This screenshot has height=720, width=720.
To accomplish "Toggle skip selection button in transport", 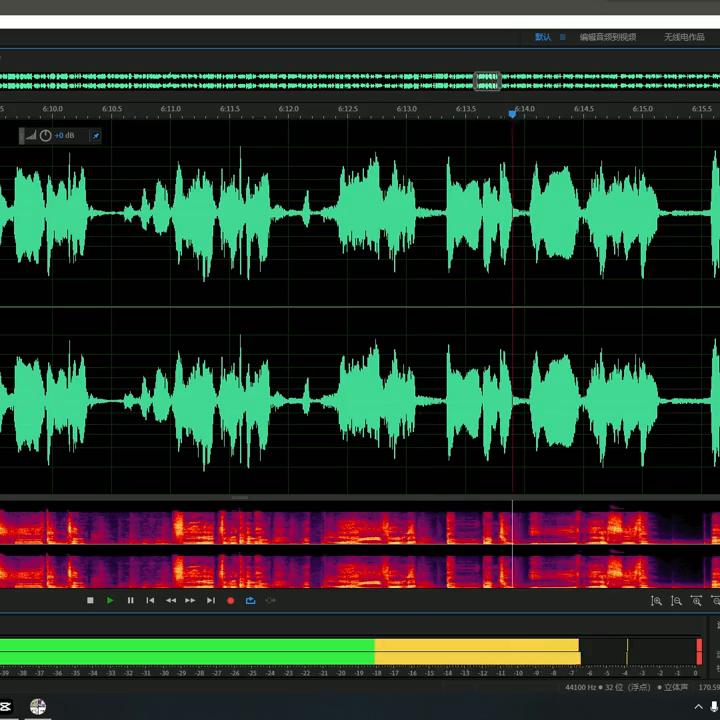I will pyautogui.click(x=270, y=600).
